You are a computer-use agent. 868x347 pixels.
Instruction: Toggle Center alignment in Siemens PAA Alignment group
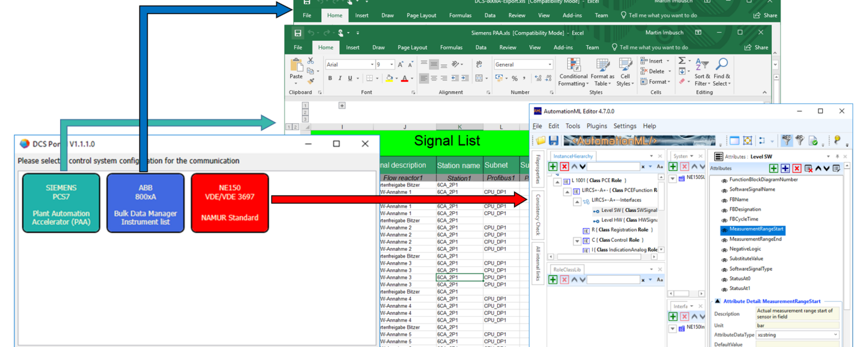coord(435,79)
